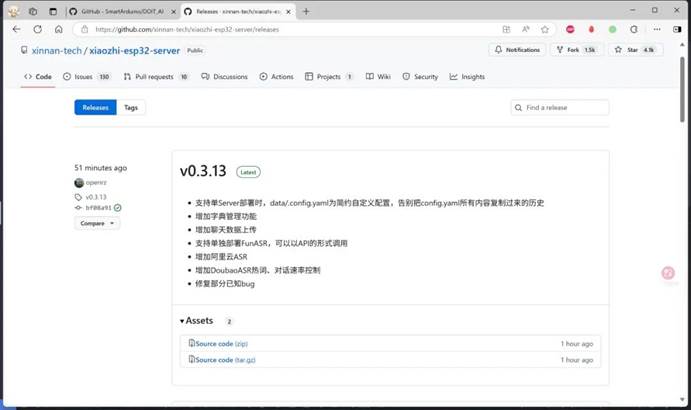Switch to the Tags view
691x410 pixels.
131,108
